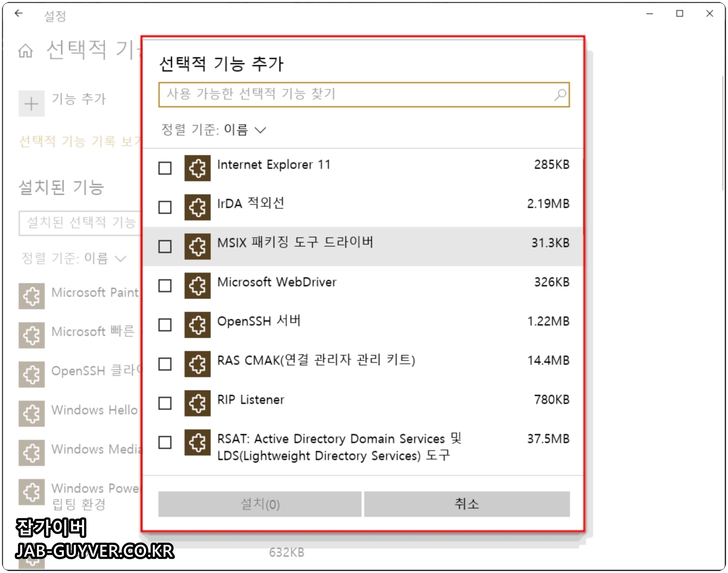Open Settings home via the house icon

[25, 51]
